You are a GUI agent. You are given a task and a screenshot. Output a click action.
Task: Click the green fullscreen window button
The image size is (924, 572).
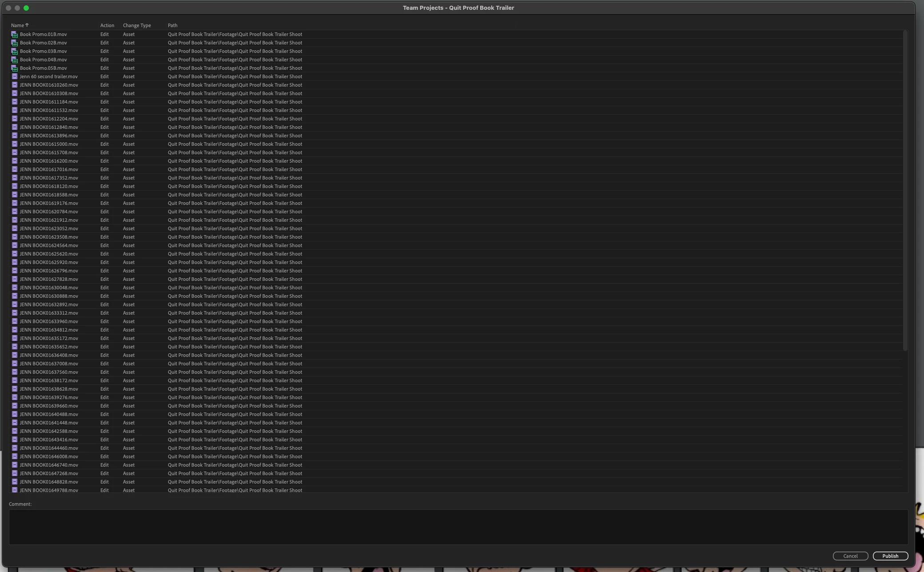[x=26, y=8]
